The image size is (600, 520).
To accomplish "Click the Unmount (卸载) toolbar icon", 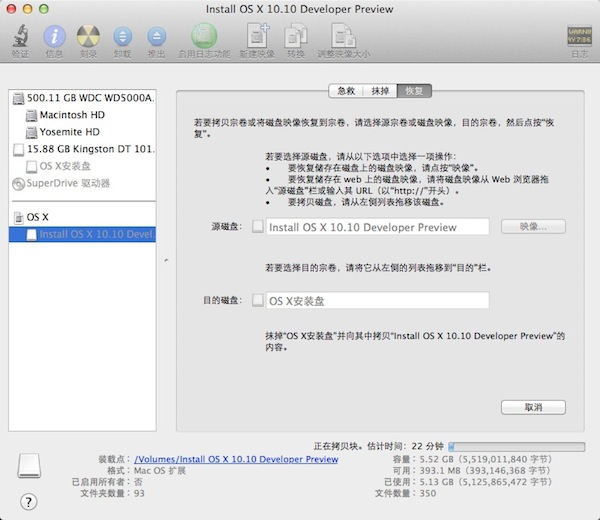I will coord(122,37).
